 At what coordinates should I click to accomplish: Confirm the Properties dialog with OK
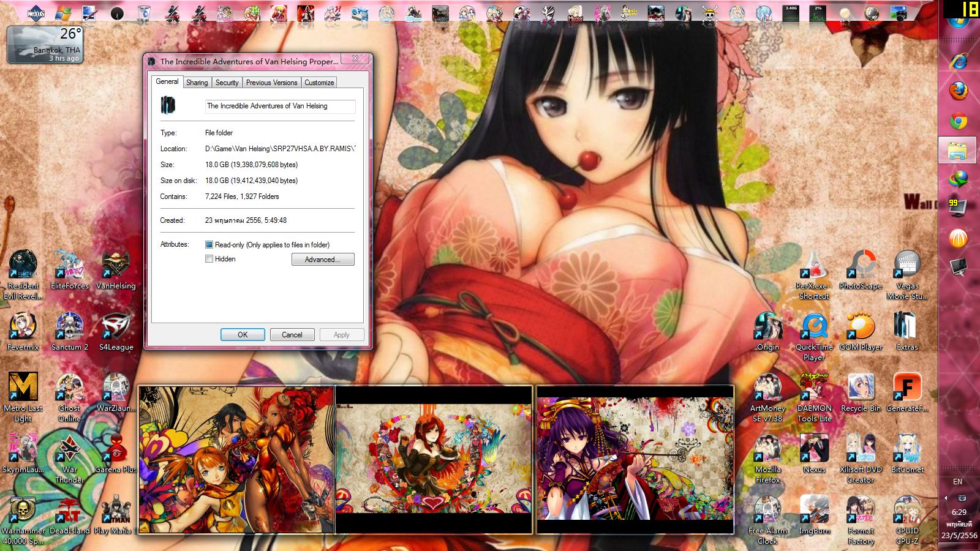click(243, 335)
